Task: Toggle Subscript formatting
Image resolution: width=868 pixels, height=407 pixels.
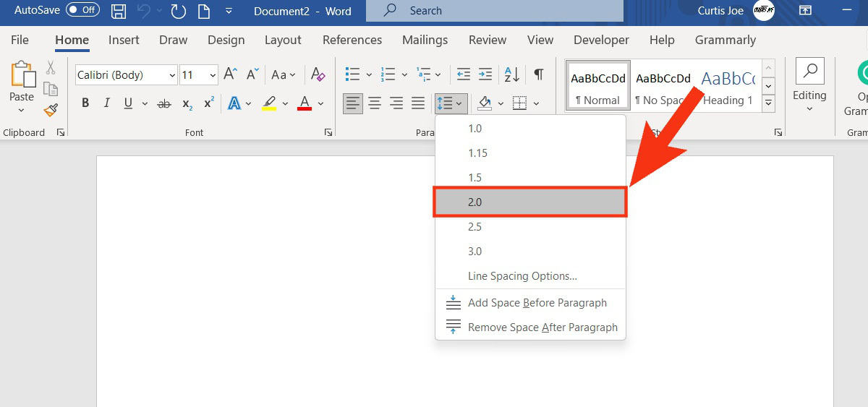Action: coord(187,103)
